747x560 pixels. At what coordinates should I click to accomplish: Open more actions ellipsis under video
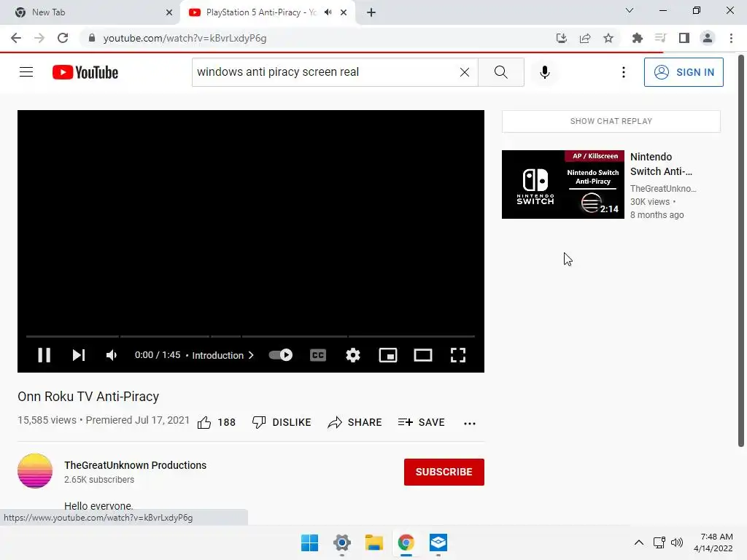(470, 423)
